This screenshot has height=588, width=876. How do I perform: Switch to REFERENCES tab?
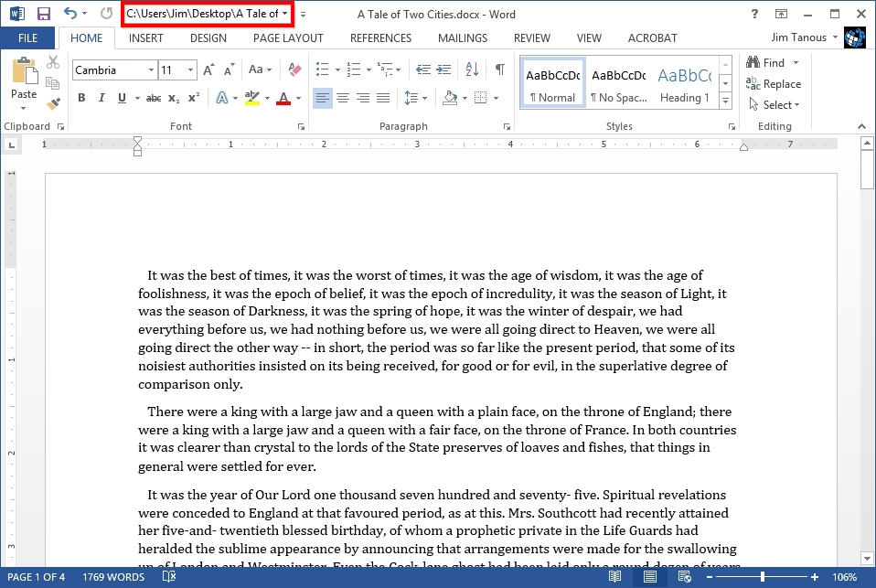pos(380,38)
